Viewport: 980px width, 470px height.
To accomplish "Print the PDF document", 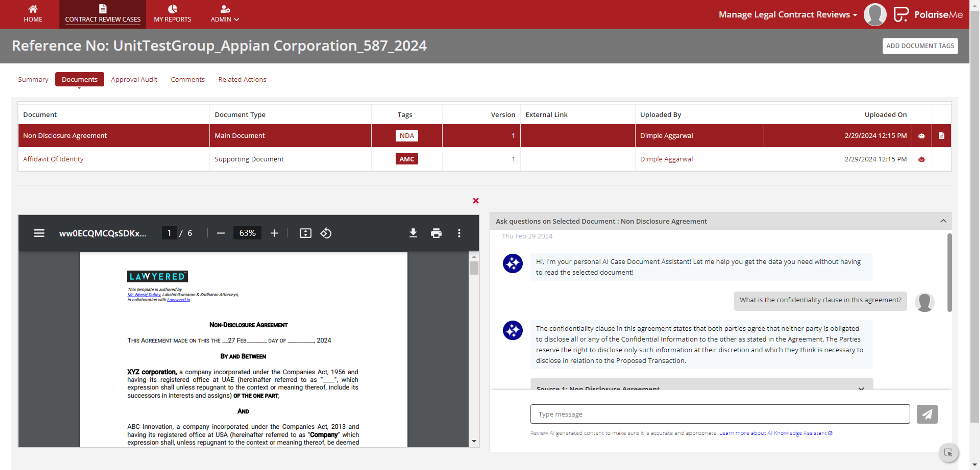I will point(436,233).
